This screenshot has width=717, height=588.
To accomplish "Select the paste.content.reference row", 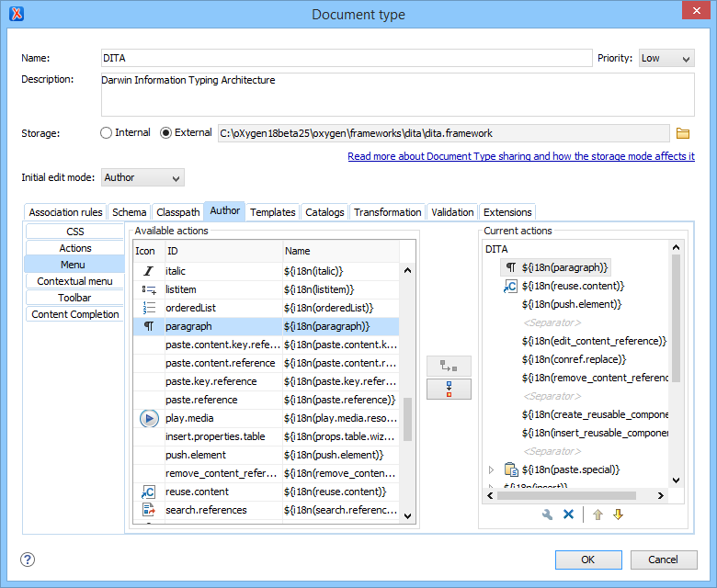I will [x=267, y=363].
